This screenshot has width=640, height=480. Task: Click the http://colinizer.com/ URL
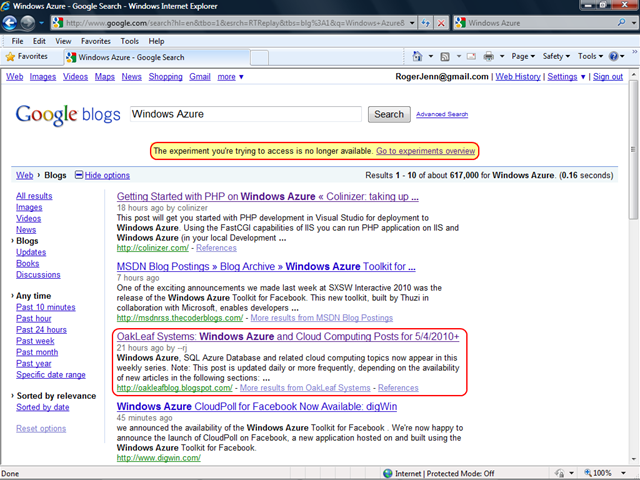153,248
